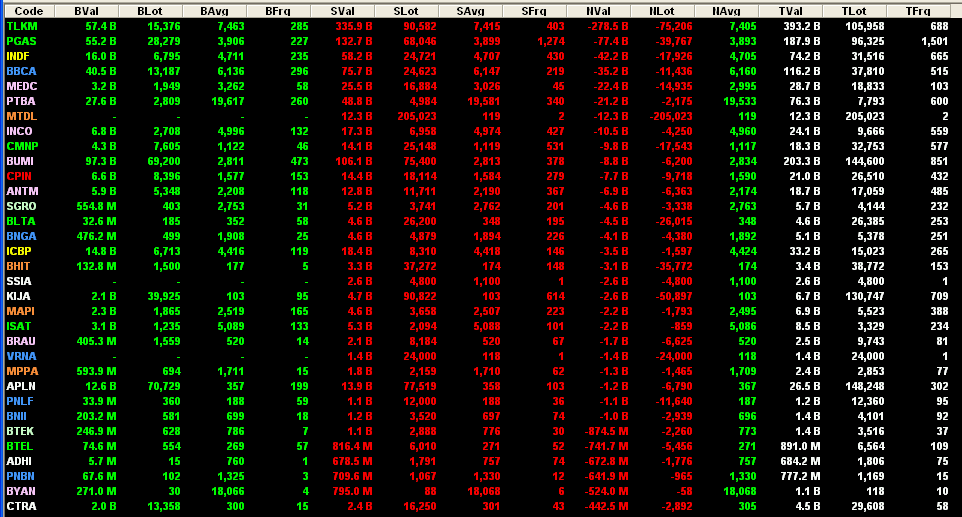This screenshot has width=962, height=517.
Task: Open the BBCA stock row
Action: 21,71
